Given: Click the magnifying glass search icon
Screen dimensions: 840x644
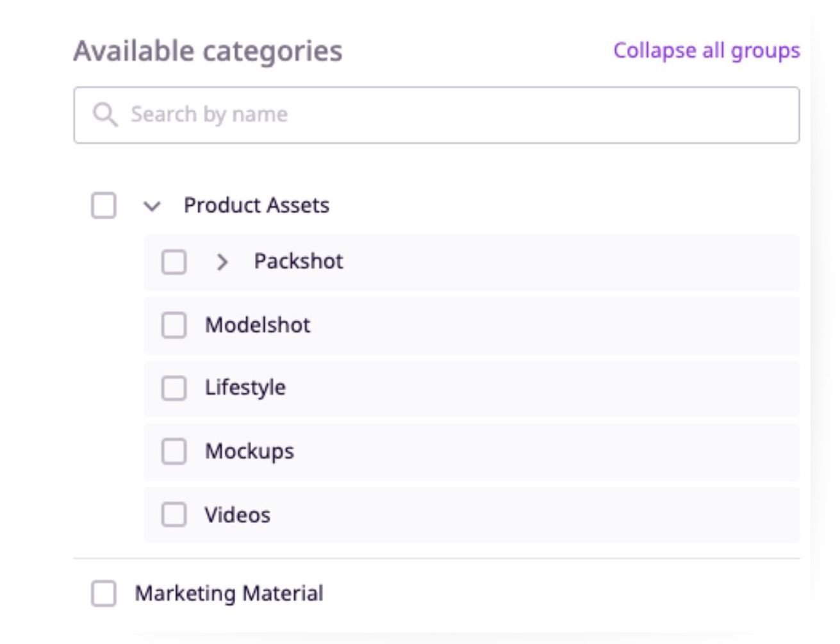Looking at the screenshot, I should (x=106, y=114).
